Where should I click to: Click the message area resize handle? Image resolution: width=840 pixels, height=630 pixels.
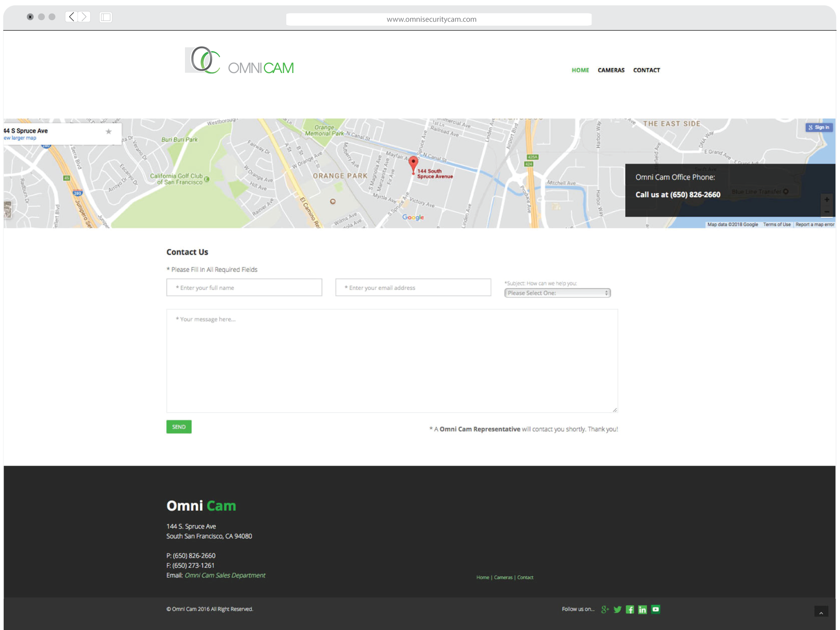[614, 409]
